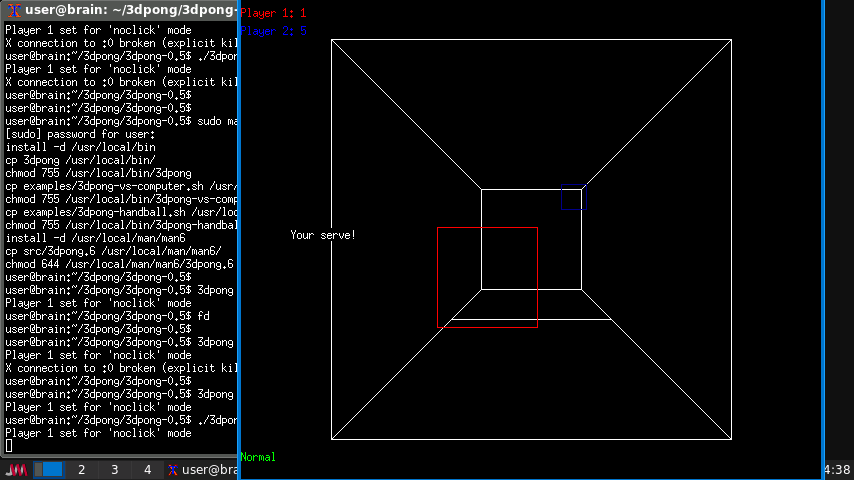This screenshot has height=480, width=854.
Task: Click the gray near paddle square
Action: click(x=487, y=277)
